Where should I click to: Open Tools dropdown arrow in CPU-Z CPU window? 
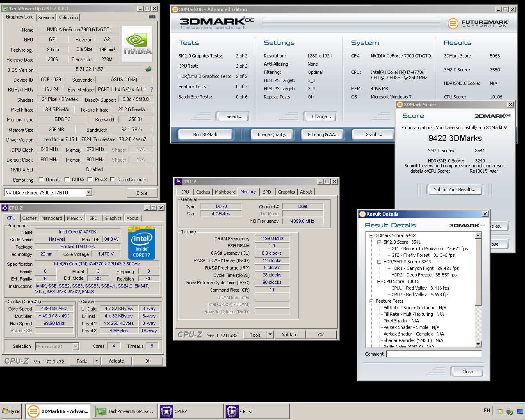(x=96, y=361)
